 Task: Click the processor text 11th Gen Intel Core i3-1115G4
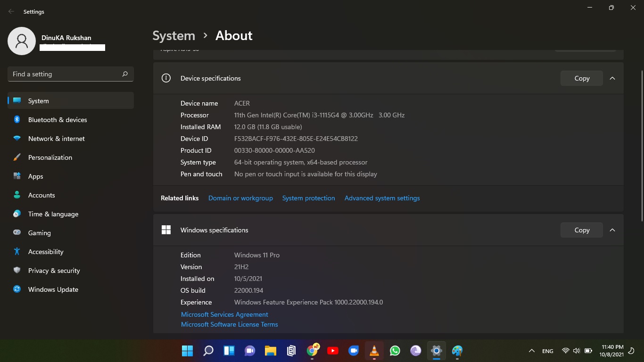pos(319,115)
